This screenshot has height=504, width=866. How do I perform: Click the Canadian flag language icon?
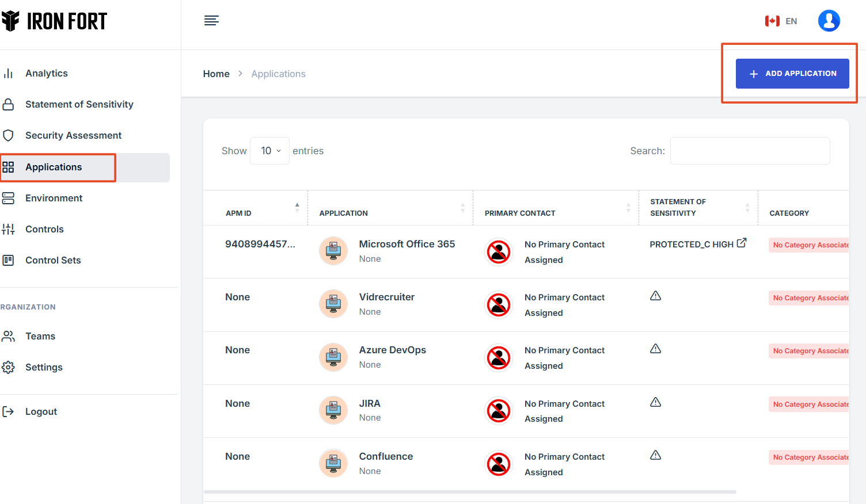tap(772, 21)
